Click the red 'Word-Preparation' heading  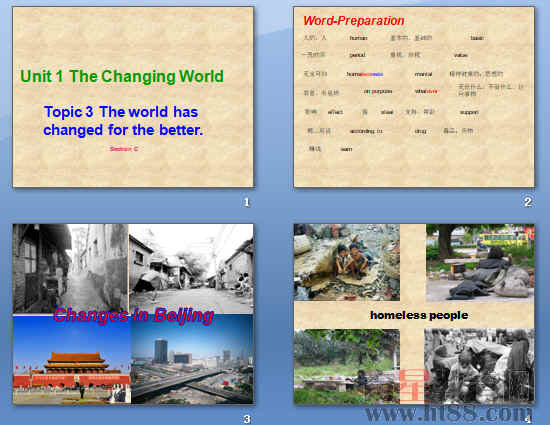point(354,21)
